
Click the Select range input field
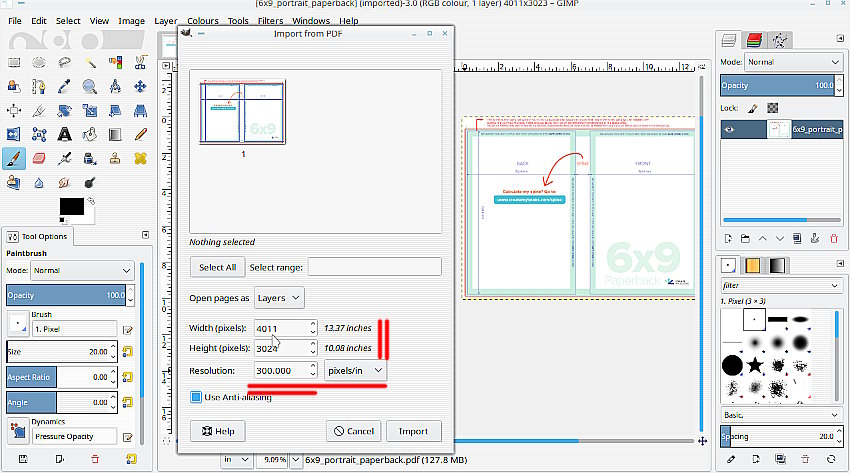pyautogui.click(x=375, y=267)
